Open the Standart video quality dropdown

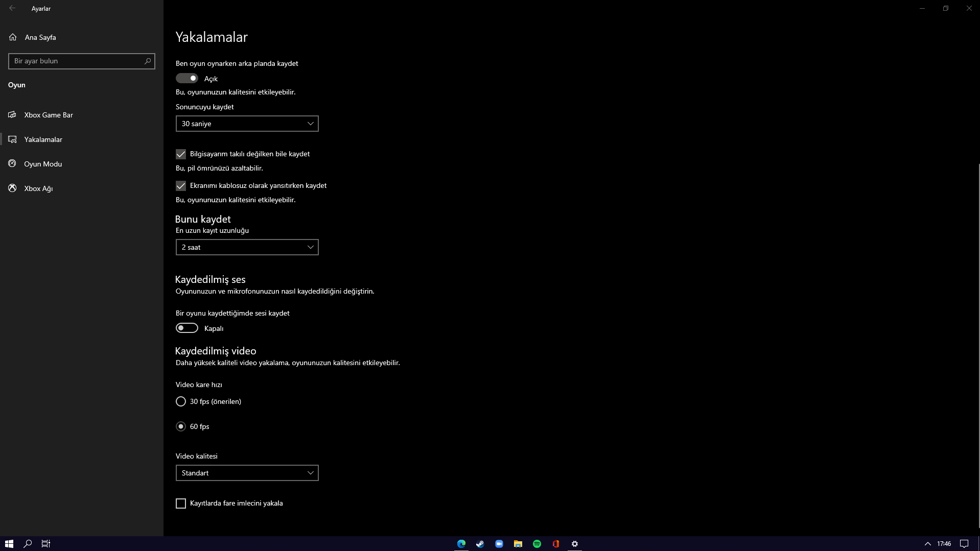[x=247, y=473]
